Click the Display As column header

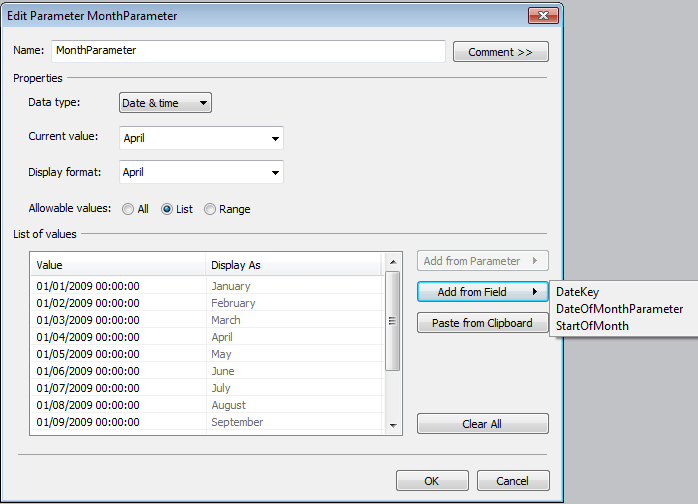(x=293, y=265)
